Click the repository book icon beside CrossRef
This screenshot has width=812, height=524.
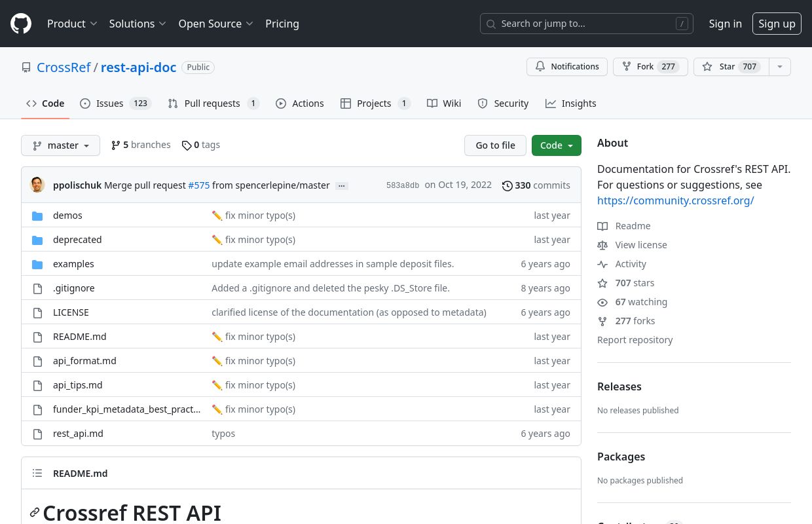coord(26,67)
